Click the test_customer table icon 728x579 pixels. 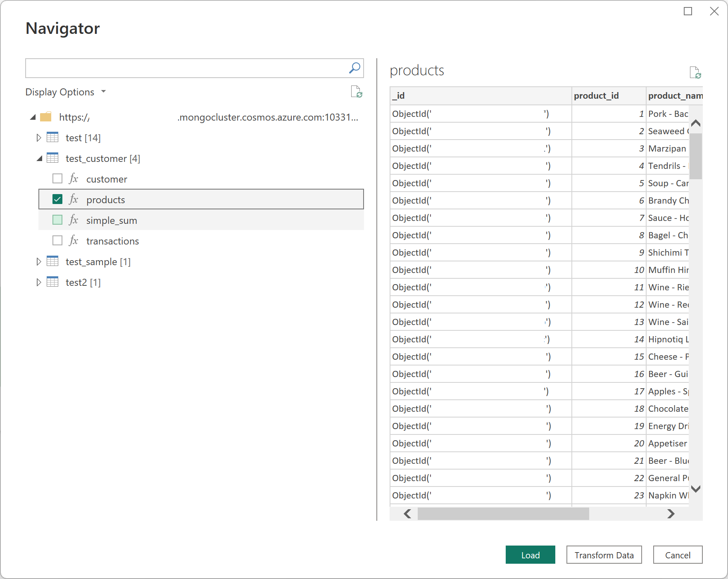[52, 158]
